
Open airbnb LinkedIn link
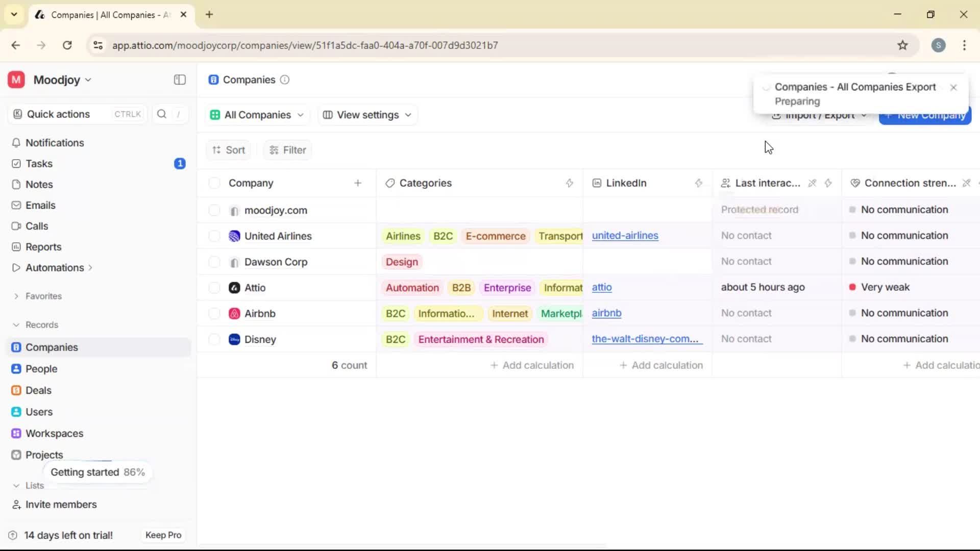(606, 313)
